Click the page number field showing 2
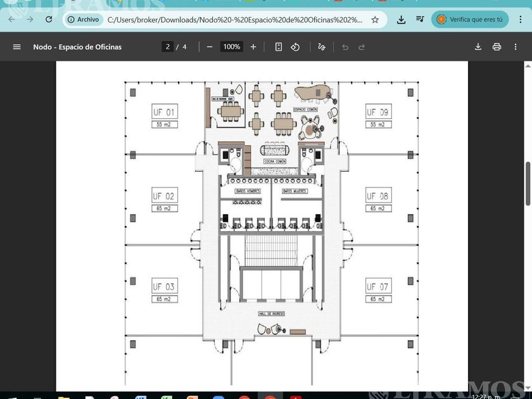The width and height of the screenshot is (532, 399). click(x=168, y=47)
